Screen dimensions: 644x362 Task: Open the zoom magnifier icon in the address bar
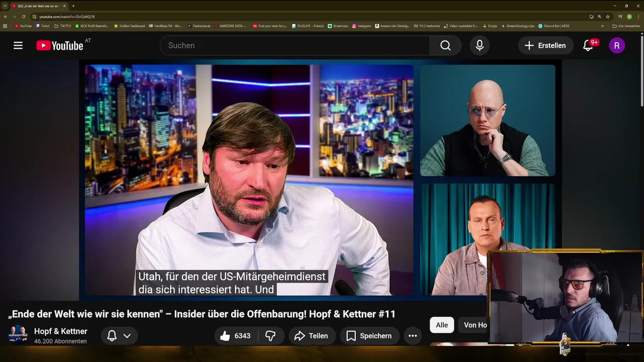click(x=599, y=17)
